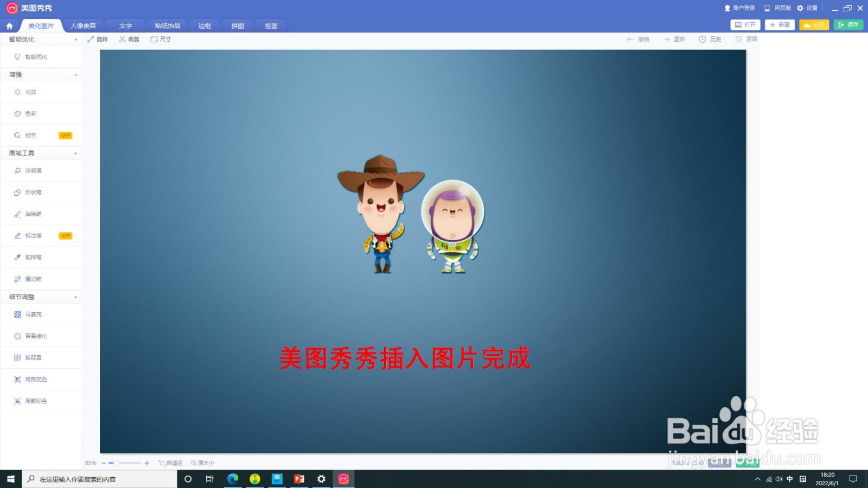Open PowerPoint from the taskbar

pyautogui.click(x=299, y=479)
